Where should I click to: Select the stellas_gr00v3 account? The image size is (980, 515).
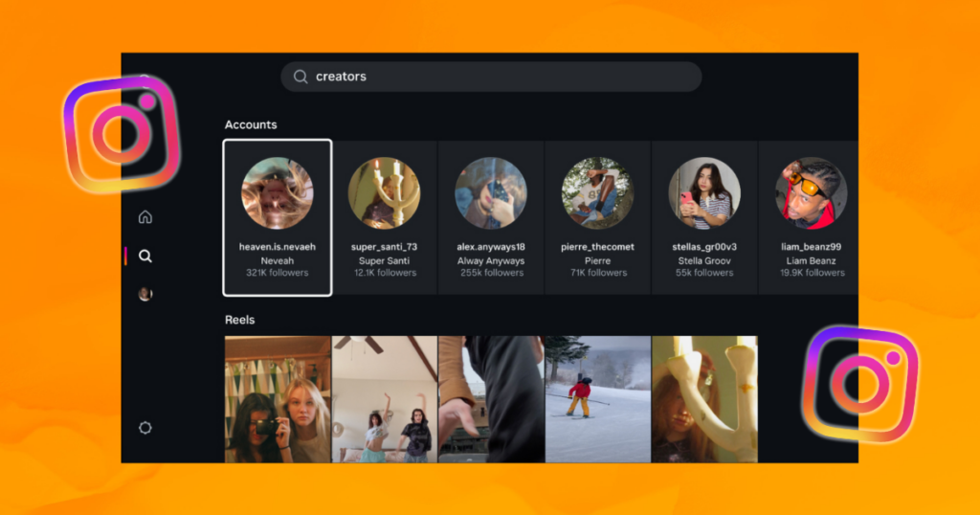pos(704,217)
